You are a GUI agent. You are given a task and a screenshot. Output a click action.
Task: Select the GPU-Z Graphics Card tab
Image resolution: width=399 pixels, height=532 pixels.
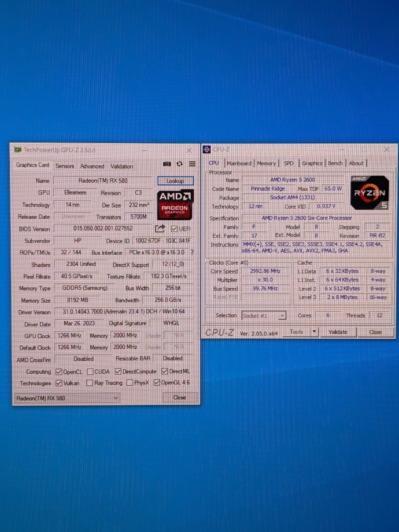coord(33,165)
